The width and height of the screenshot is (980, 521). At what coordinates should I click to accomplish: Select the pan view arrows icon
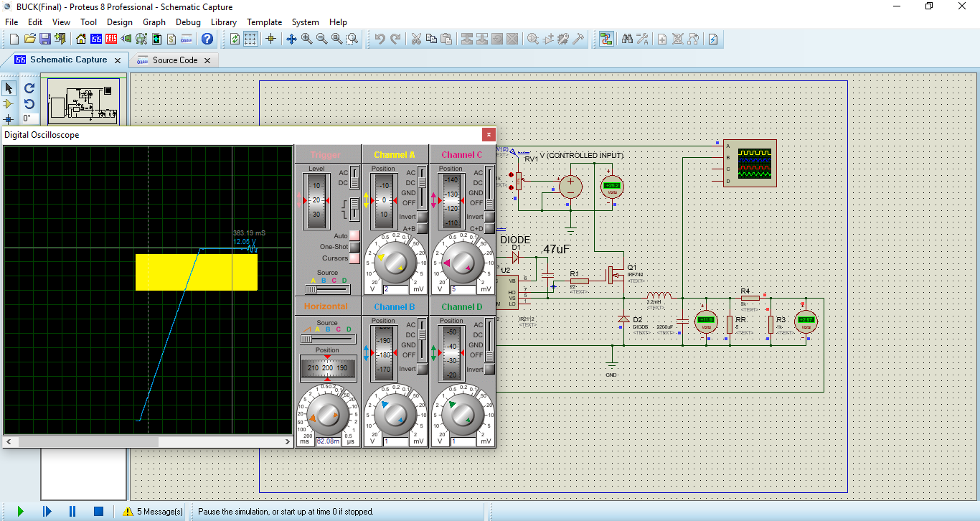[291, 39]
